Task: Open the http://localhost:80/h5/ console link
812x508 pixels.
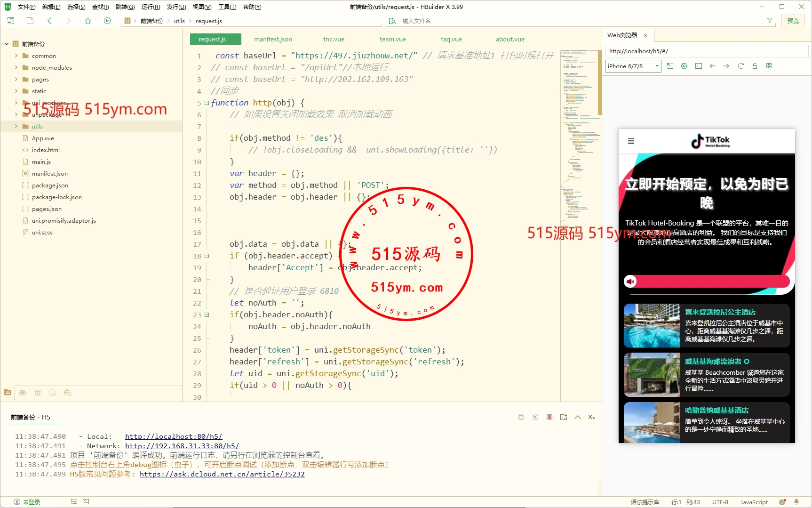Action: (173, 436)
